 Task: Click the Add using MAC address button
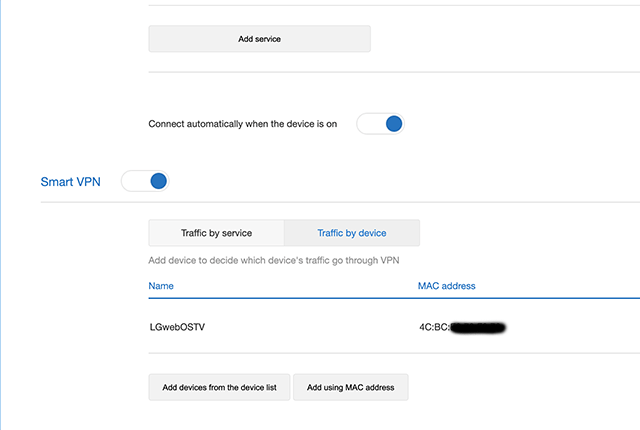coord(350,387)
